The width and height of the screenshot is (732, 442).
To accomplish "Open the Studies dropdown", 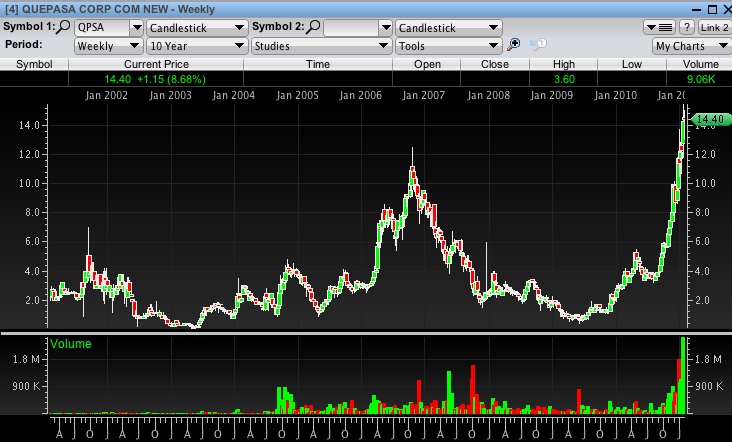I will point(321,46).
